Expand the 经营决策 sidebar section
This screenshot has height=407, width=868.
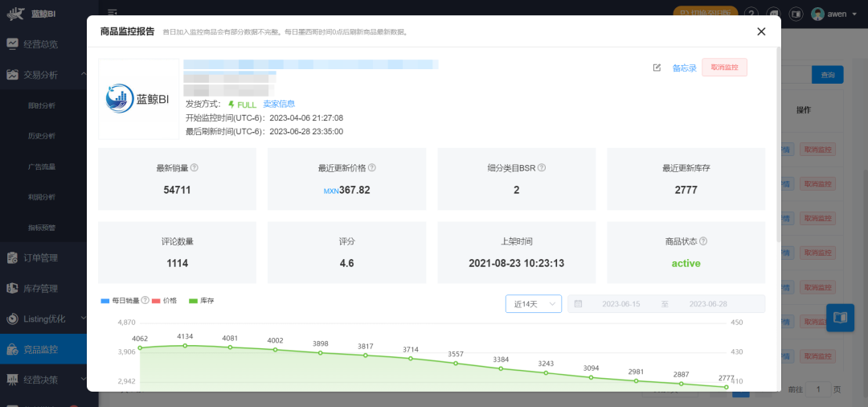[43, 380]
